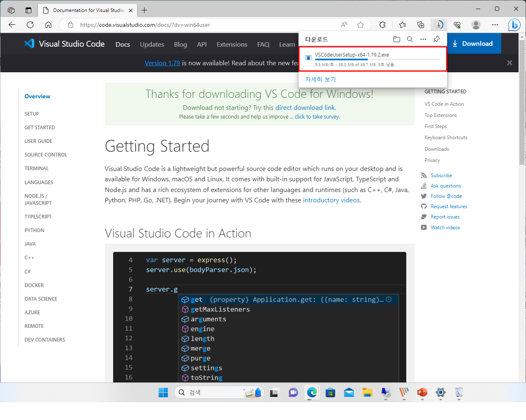Click the Visual Studio Code logo
526x420 pixels.
tap(64, 43)
